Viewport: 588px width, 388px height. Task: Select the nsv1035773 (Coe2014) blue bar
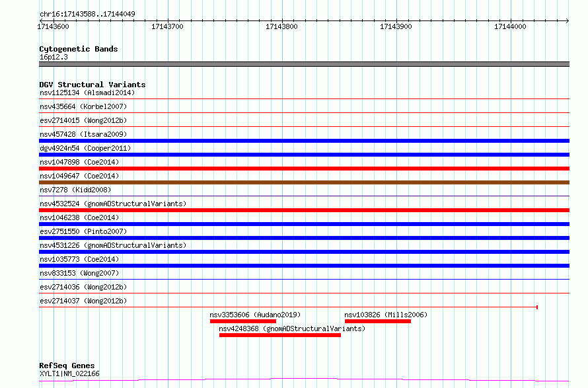tap(304, 266)
